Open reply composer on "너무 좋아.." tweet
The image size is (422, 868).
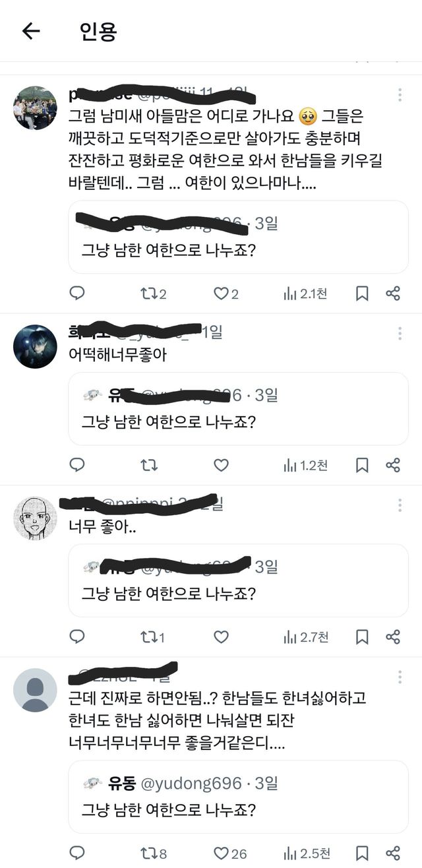coord(78,636)
